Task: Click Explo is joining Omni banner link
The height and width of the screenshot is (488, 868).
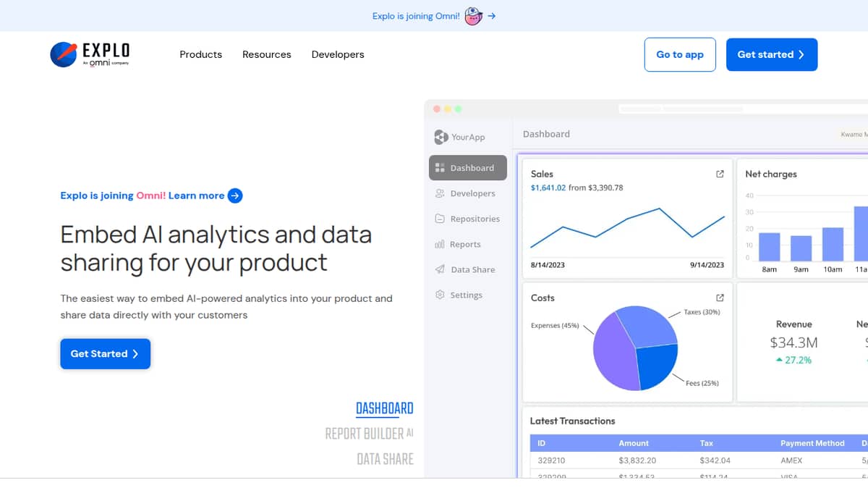Action: point(416,16)
